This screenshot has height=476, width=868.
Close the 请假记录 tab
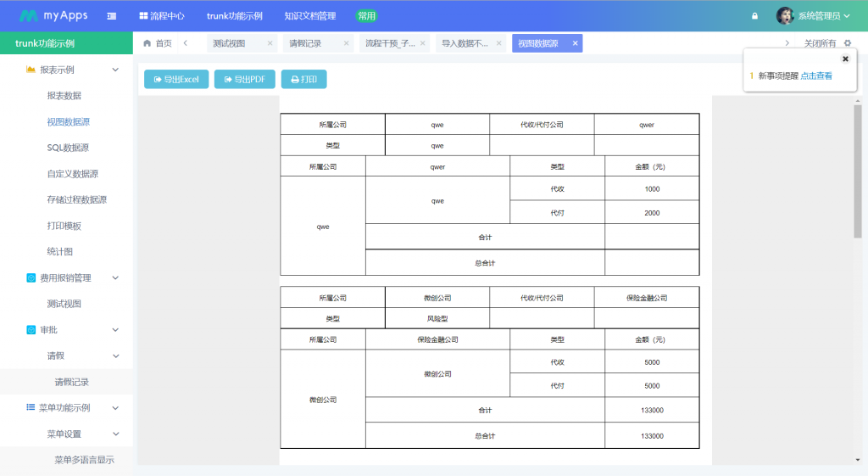click(x=346, y=43)
